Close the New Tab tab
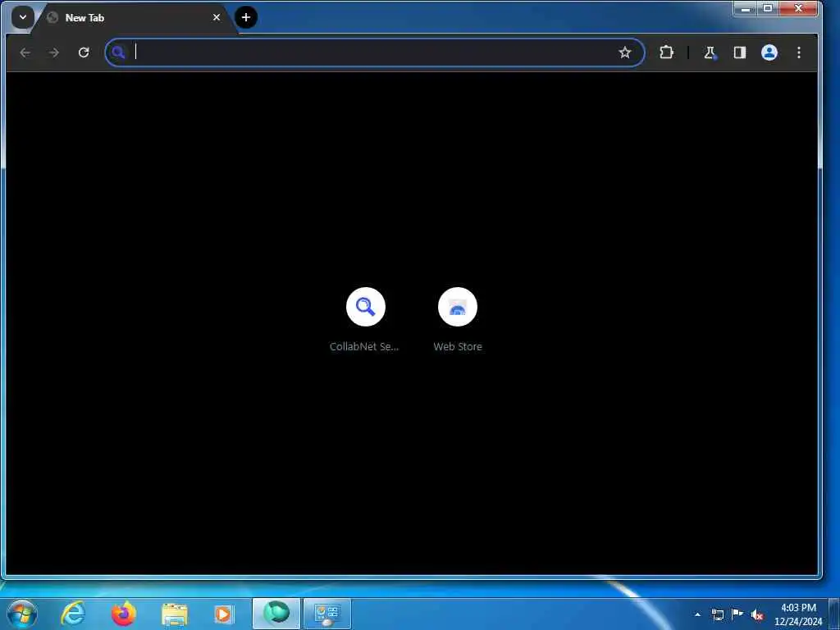Viewport: 840px width, 630px height. pyautogui.click(x=217, y=18)
